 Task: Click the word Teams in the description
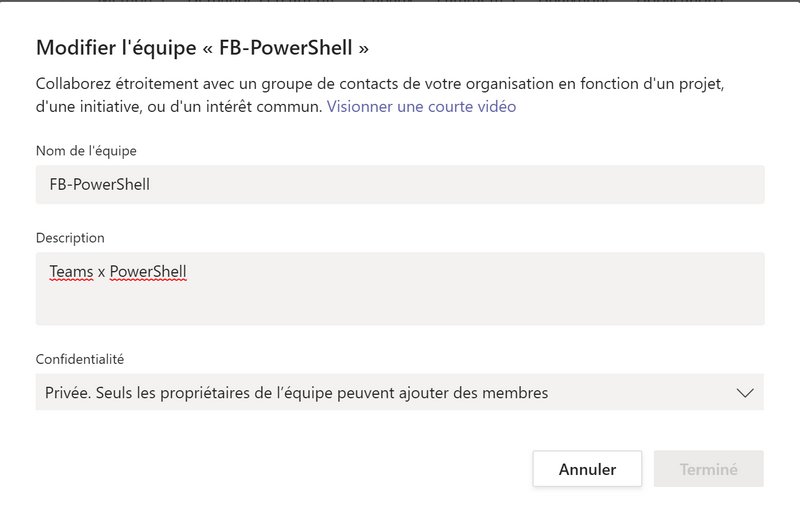[x=71, y=271]
